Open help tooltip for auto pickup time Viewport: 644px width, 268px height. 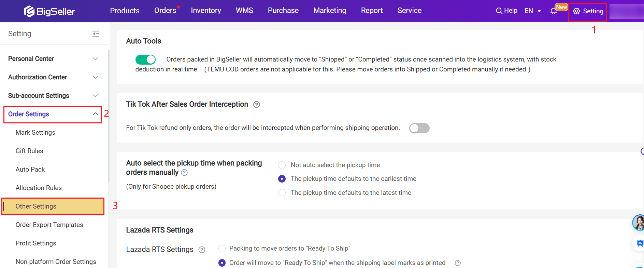pyautogui.click(x=184, y=173)
